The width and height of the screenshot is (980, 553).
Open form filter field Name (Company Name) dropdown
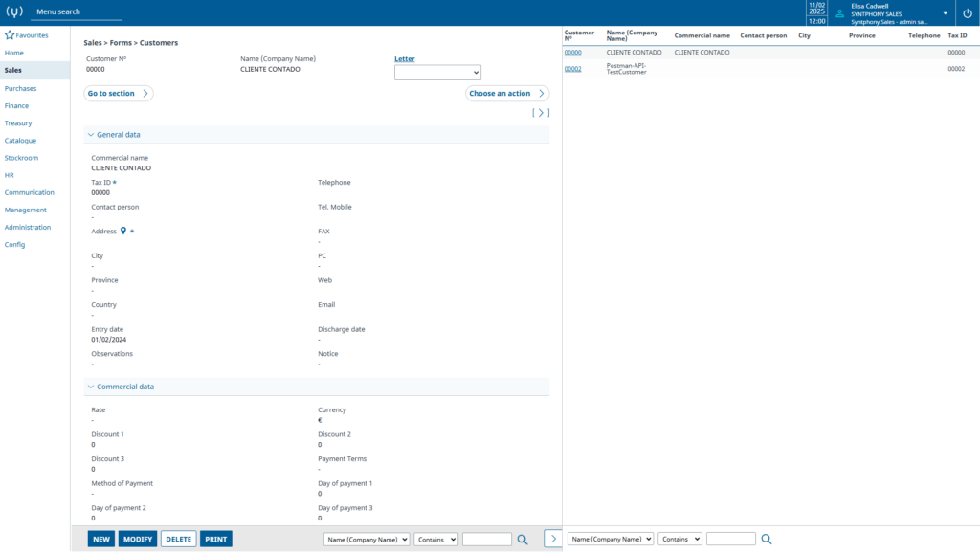[x=367, y=540]
